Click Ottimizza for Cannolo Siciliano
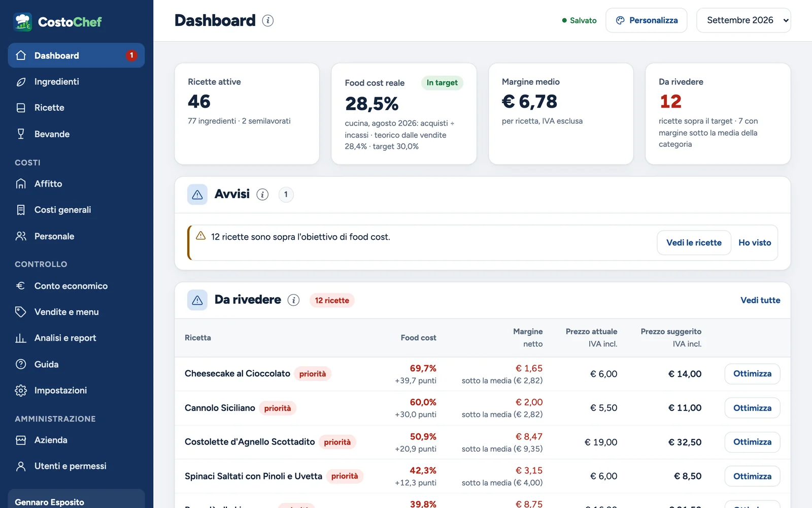This screenshot has height=508, width=812. tap(752, 408)
